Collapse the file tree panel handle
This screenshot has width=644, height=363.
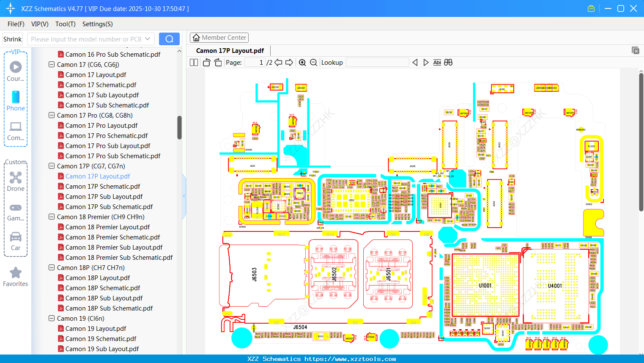coord(184,195)
